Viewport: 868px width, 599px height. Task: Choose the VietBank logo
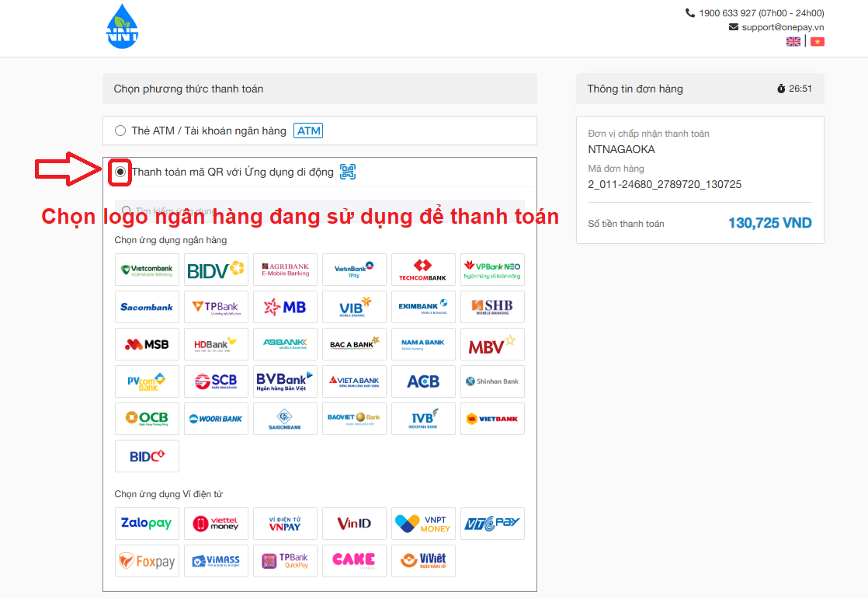tap(493, 418)
